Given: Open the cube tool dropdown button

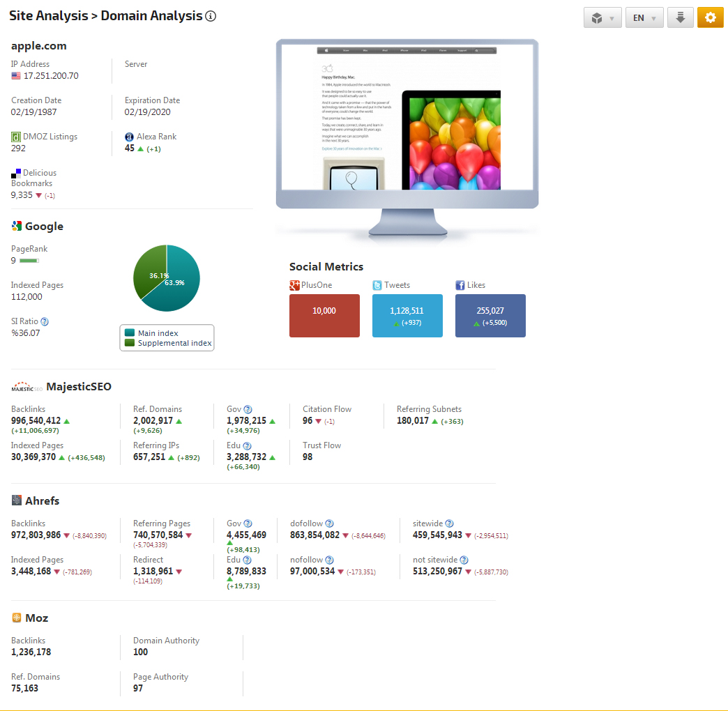Looking at the screenshot, I should (602, 17).
